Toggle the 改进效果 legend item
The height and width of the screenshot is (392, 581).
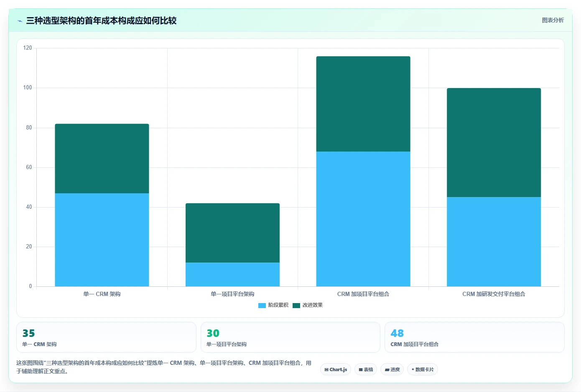click(308, 305)
